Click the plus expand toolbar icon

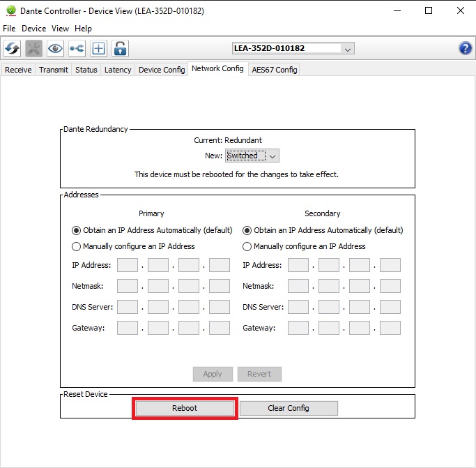[x=98, y=48]
